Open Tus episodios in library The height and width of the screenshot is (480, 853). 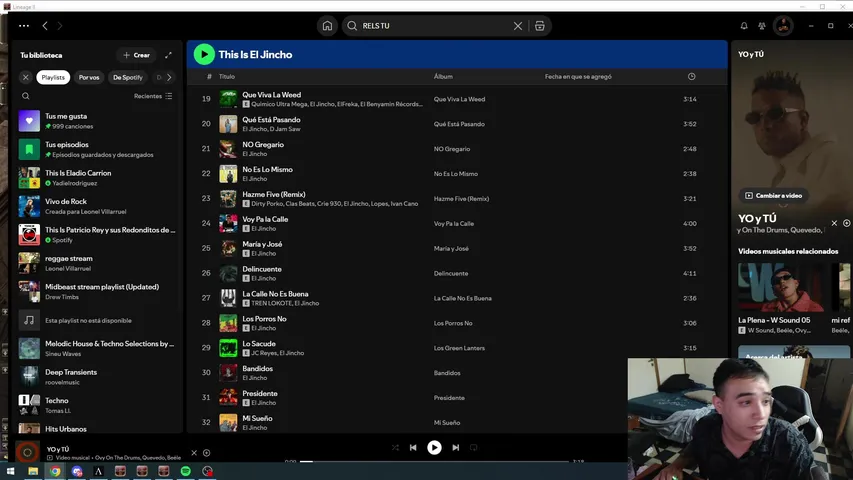(96, 149)
